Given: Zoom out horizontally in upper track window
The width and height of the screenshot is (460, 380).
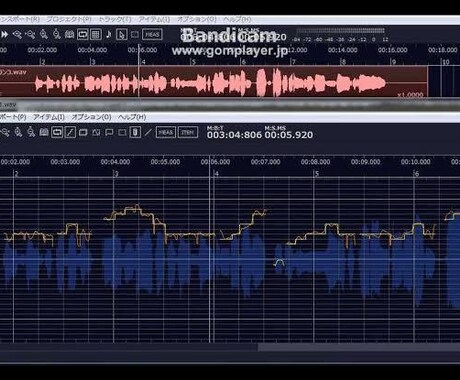Looking at the screenshot, I should point(30,34).
